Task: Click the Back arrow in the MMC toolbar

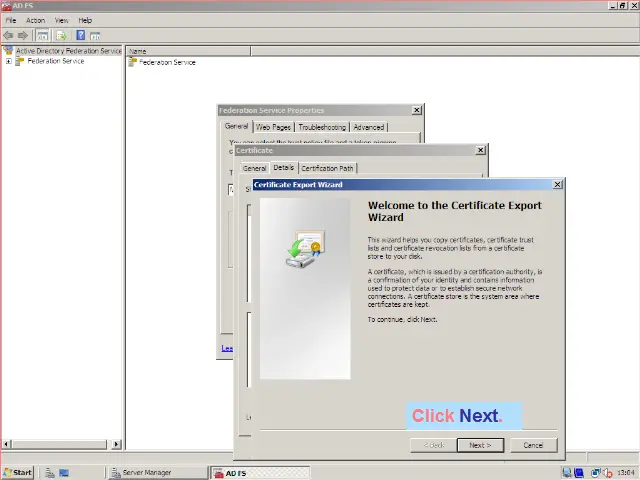Action: click(8, 36)
